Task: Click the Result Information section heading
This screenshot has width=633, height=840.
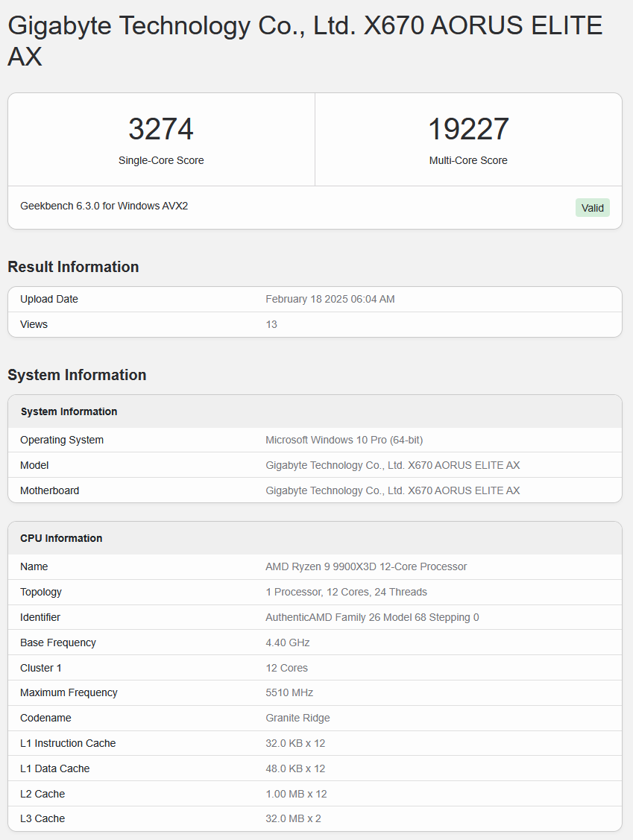Action: tap(73, 267)
